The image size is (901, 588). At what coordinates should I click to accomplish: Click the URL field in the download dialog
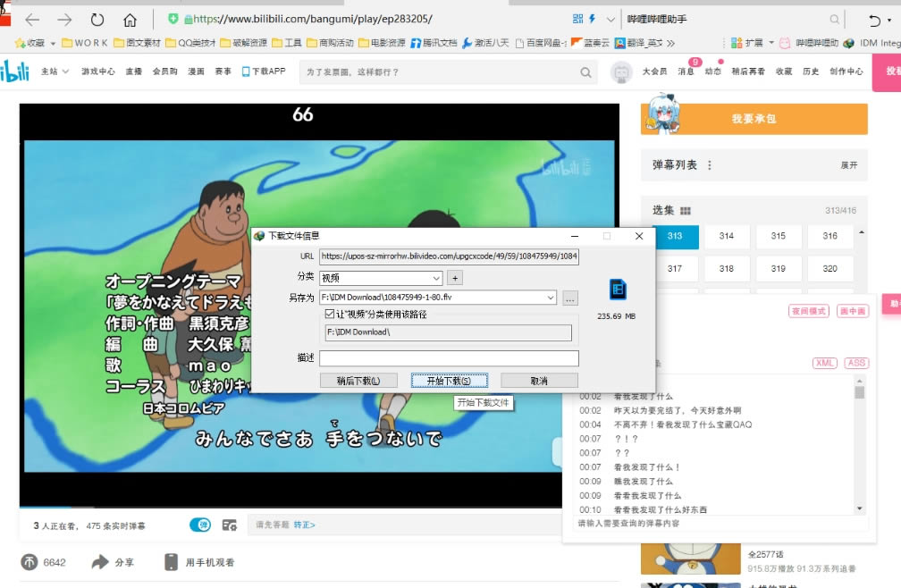[449, 256]
